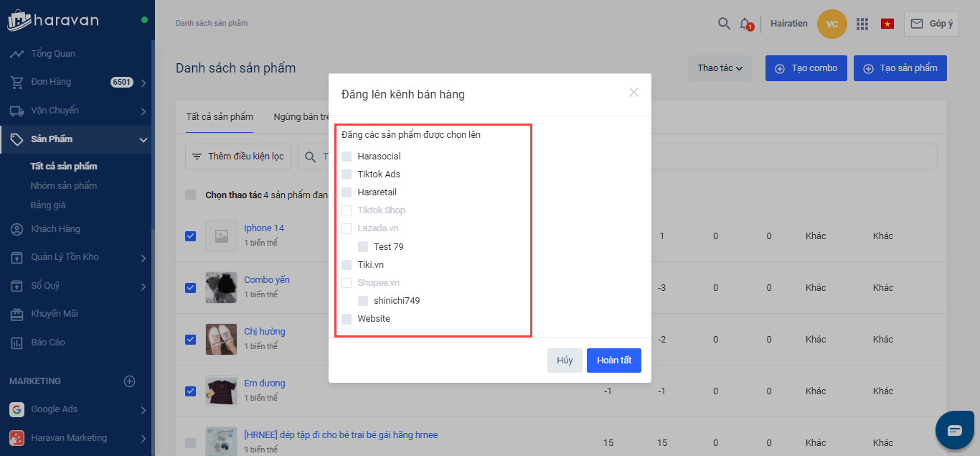980x456 pixels.
Task: Uncheck the Chị hường product row
Action: pyautogui.click(x=190, y=339)
